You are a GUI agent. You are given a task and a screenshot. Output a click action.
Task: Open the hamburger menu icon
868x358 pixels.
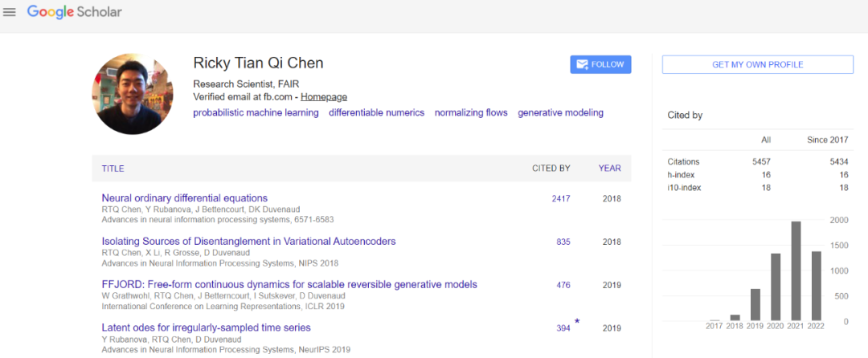(10, 13)
